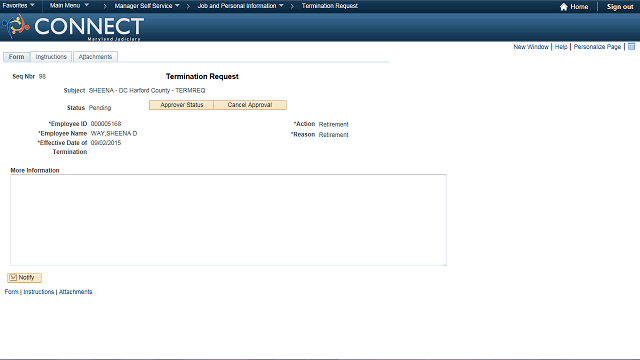
Task: Click the Cancel Approval button
Action: [250, 105]
